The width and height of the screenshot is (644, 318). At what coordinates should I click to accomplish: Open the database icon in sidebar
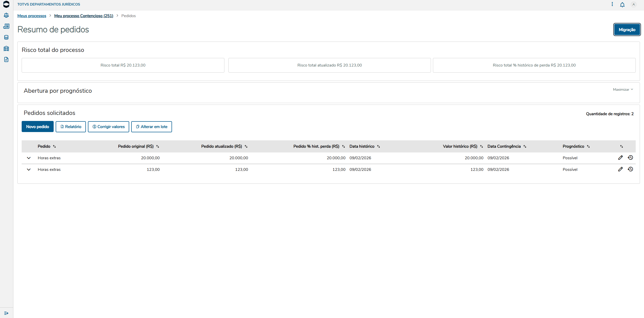pyautogui.click(x=6, y=38)
